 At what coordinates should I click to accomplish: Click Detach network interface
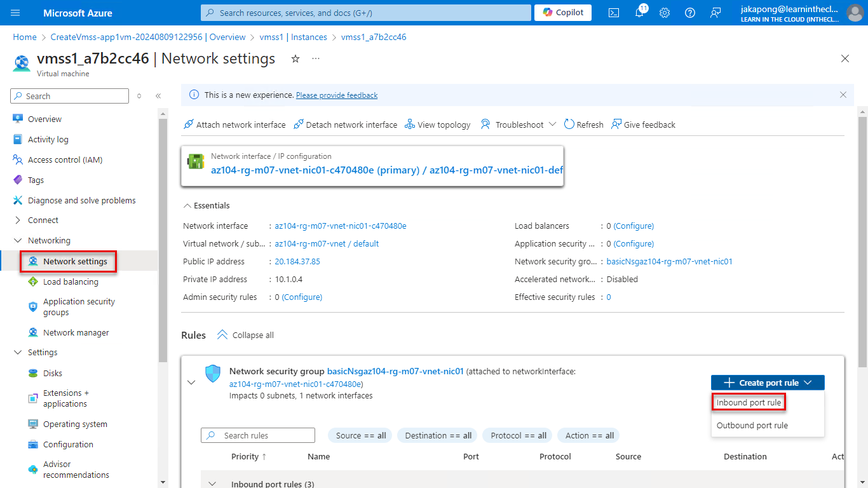pos(345,125)
